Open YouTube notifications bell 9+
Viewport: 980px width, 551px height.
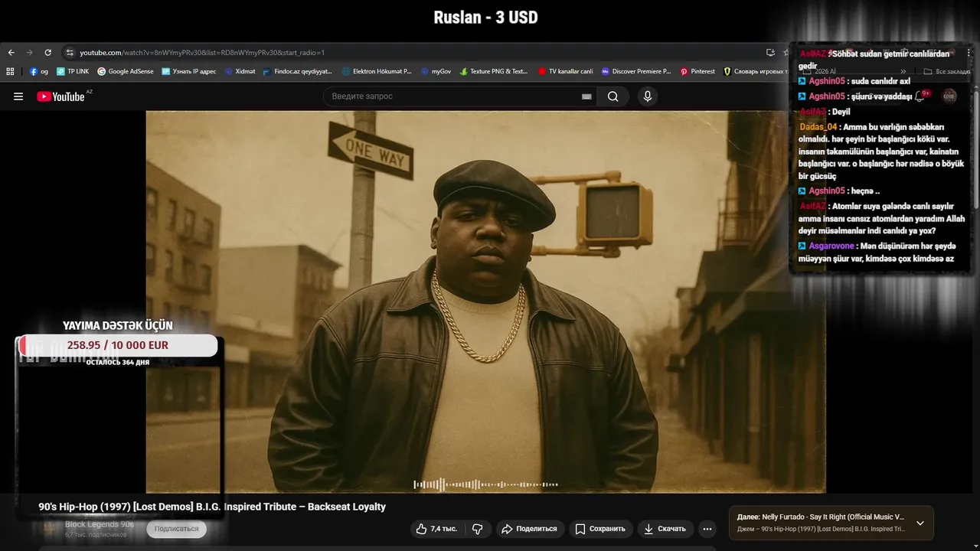tap(920, 96)
